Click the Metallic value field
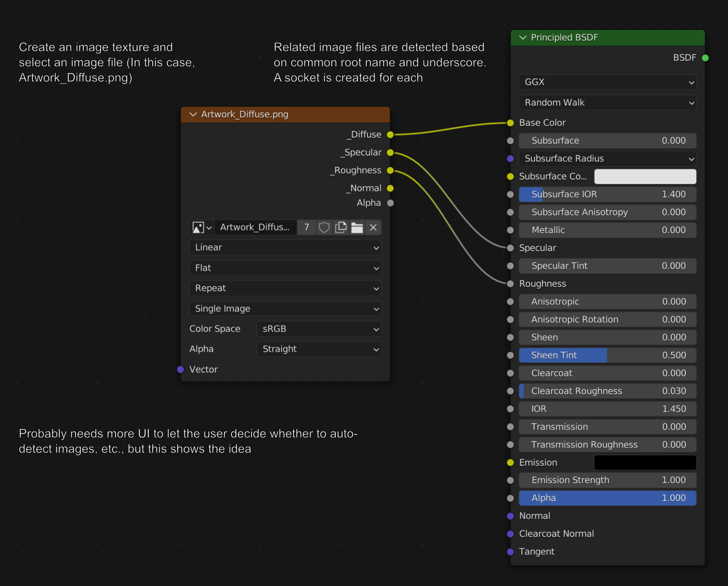 tap(608, 230)
